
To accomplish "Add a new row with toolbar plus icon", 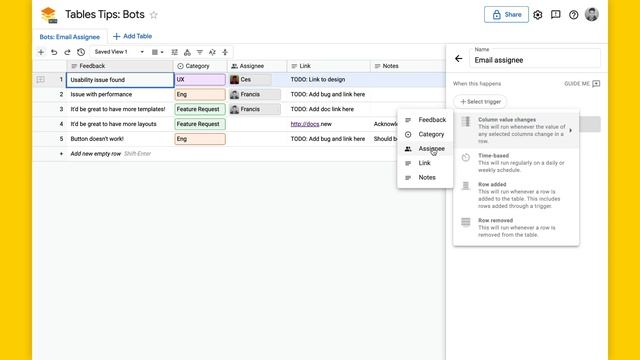I will (x=41, y=52).
